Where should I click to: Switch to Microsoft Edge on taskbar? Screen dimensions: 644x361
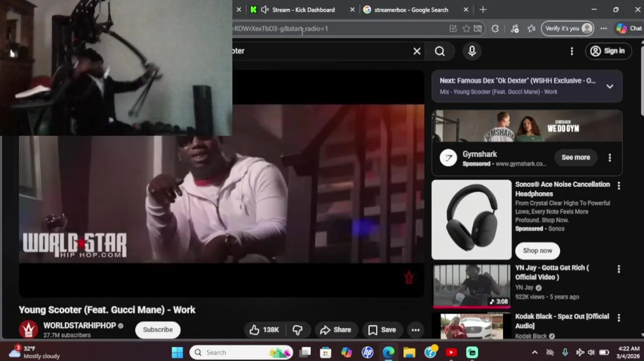point(389,352)
